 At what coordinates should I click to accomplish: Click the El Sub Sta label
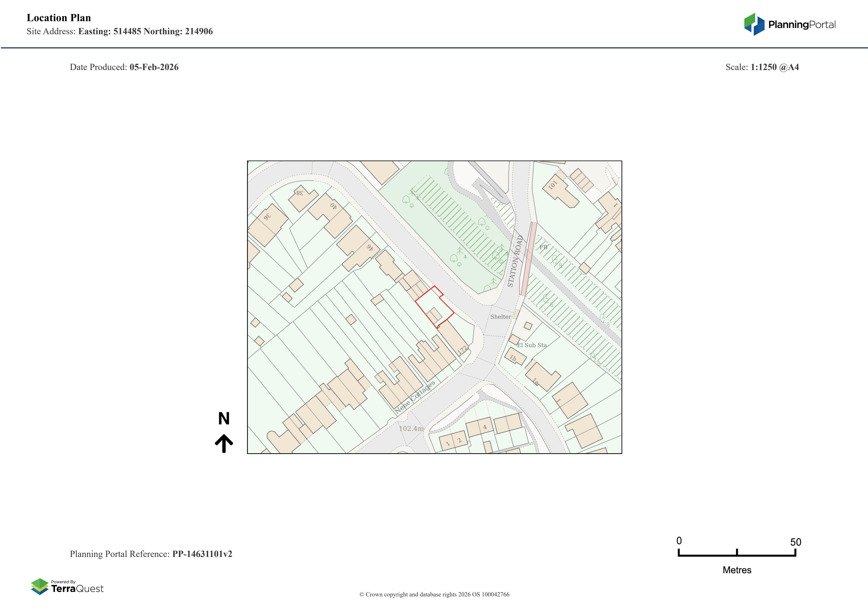pyautogui.click(x=532, y=345)
